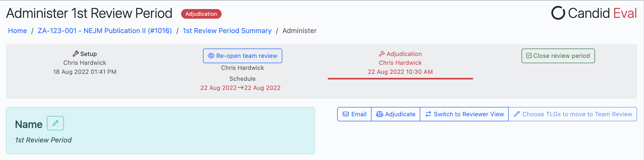Click the eye icon in Re-open team review
This screenshot has height=160, width=644.
pos(211,56)
